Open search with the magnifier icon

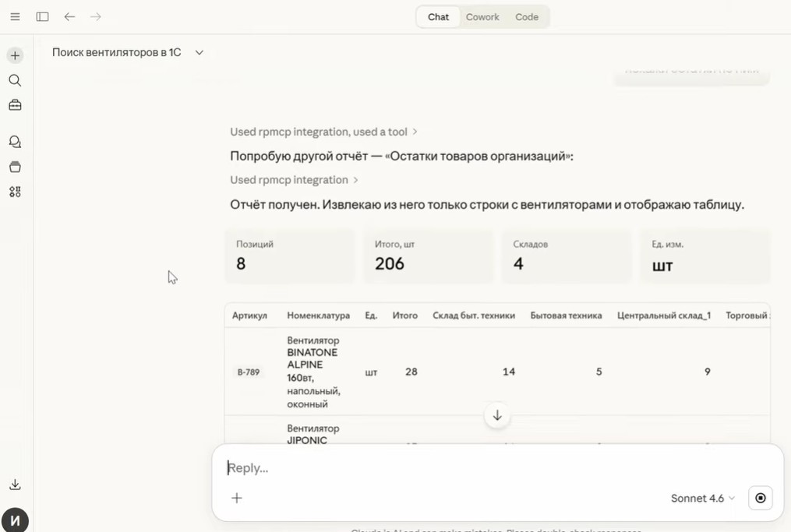15,80
